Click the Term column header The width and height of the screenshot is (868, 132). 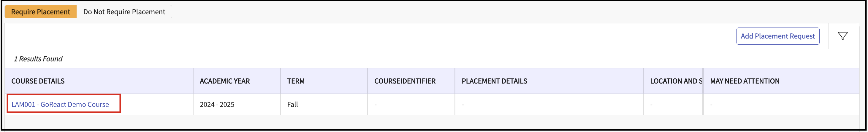click(x=296, y=81)
